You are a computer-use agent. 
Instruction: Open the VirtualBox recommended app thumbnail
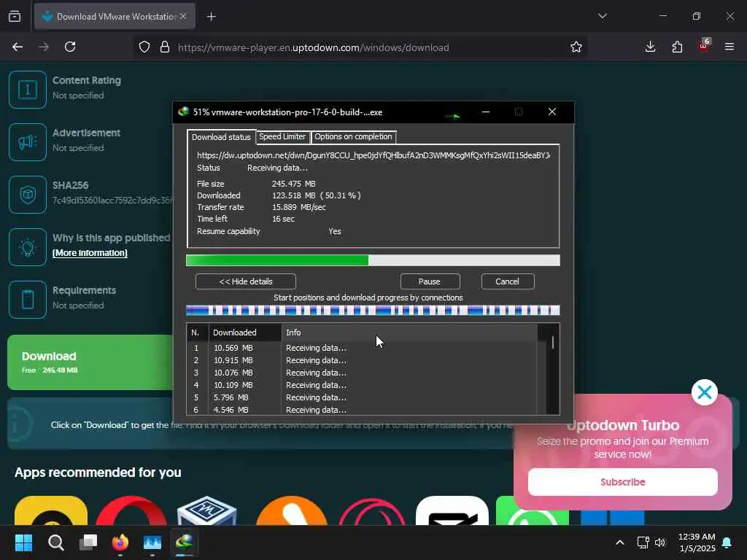pyautogui.click(x=206, y=510)
